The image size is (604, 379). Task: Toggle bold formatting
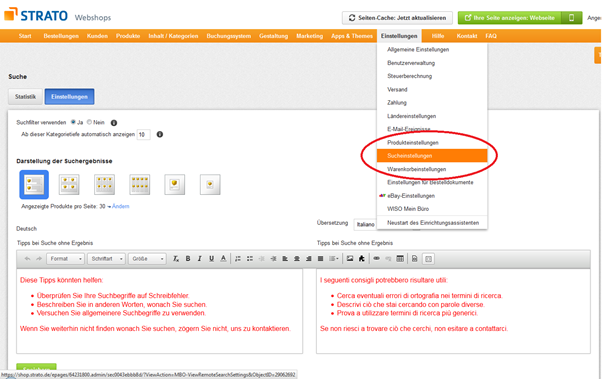click(188, 259)
